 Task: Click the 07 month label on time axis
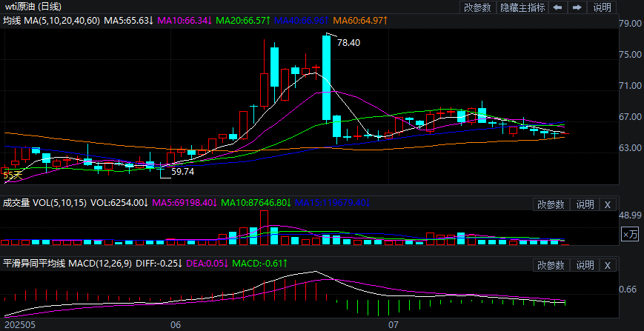tap(394, 325)
